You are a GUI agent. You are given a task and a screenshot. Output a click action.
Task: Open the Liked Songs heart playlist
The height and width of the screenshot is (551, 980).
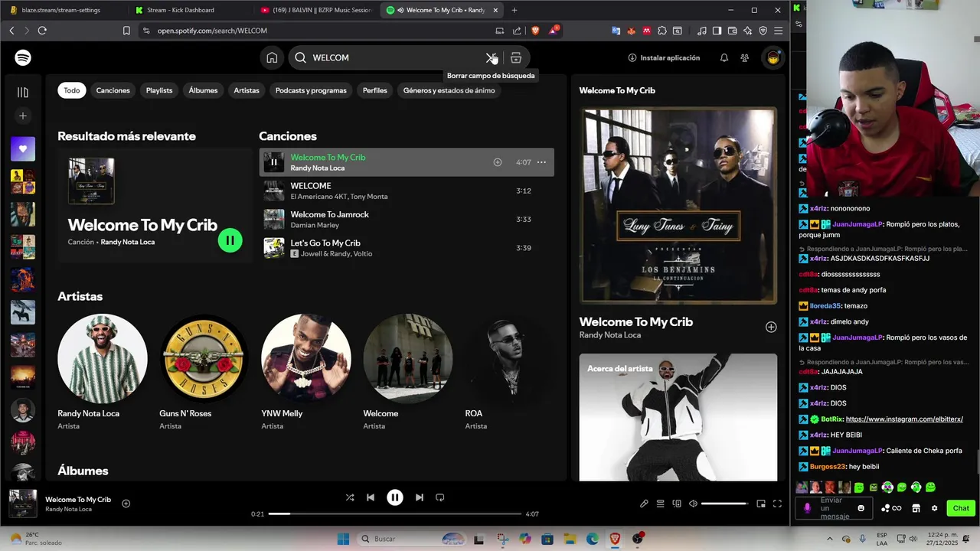coord(23,148)
